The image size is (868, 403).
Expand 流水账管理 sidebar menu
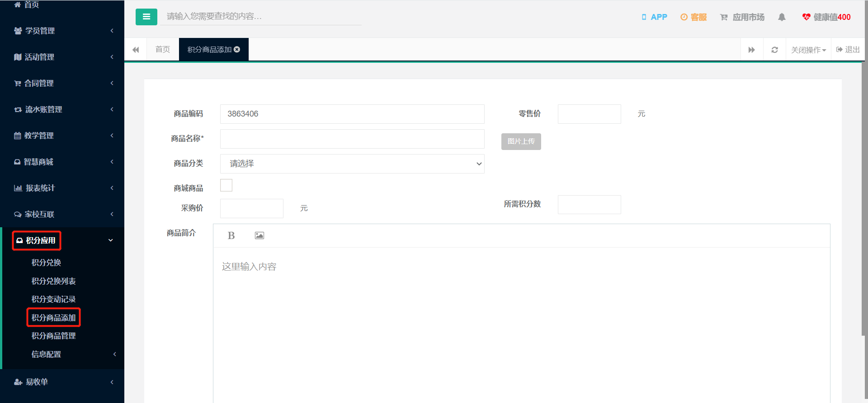coord(62,109)
